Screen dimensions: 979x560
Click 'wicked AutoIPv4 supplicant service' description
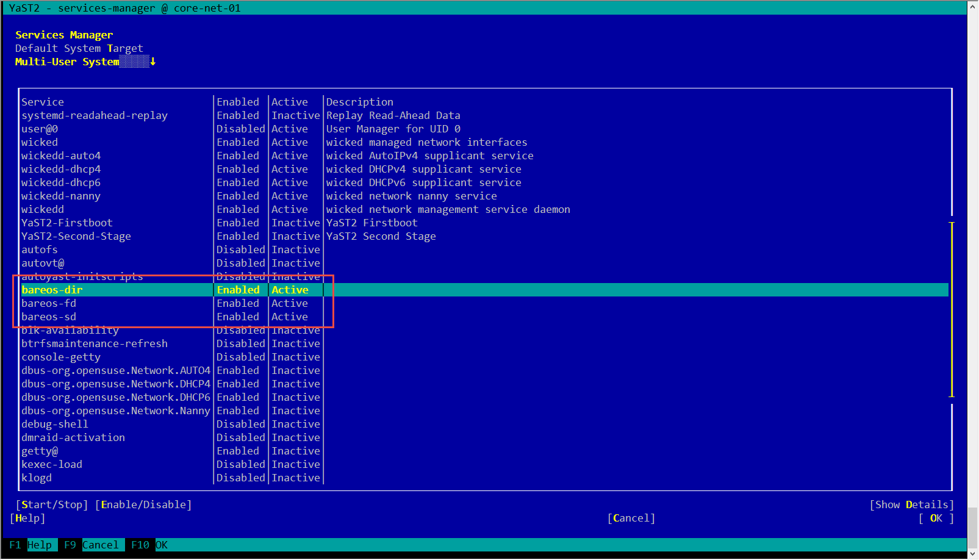[x=430, y=156]
